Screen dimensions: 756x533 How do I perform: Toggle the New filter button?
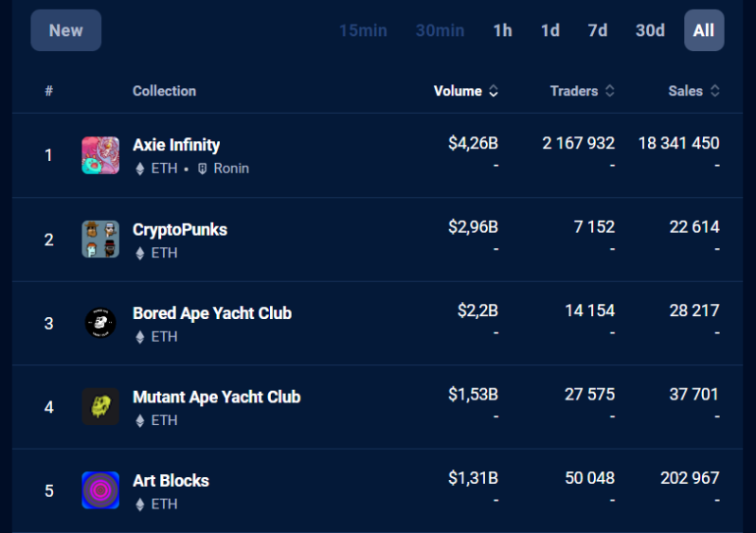tap(66, 30)
